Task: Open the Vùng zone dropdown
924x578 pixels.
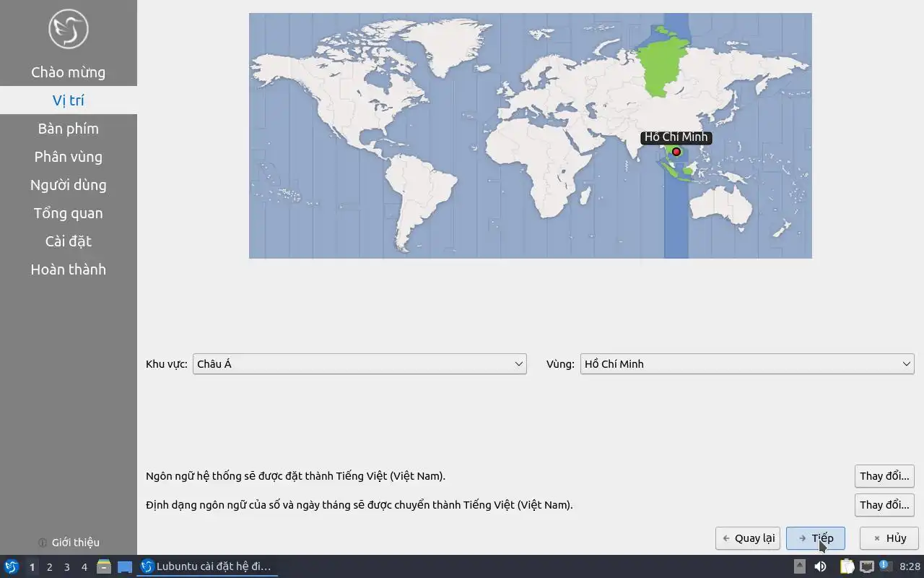Action: point(747,363)
